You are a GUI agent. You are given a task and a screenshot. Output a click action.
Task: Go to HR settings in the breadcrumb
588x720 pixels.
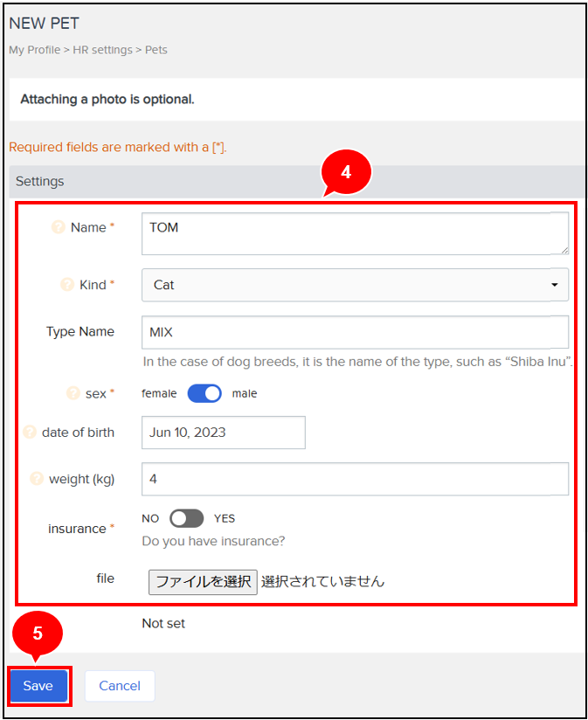[102, 50]
